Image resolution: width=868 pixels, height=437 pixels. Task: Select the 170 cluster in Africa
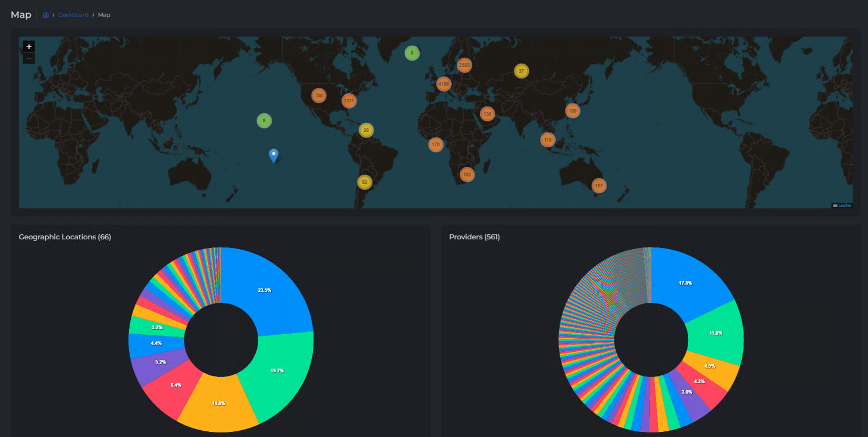click(x=436, y=145)
